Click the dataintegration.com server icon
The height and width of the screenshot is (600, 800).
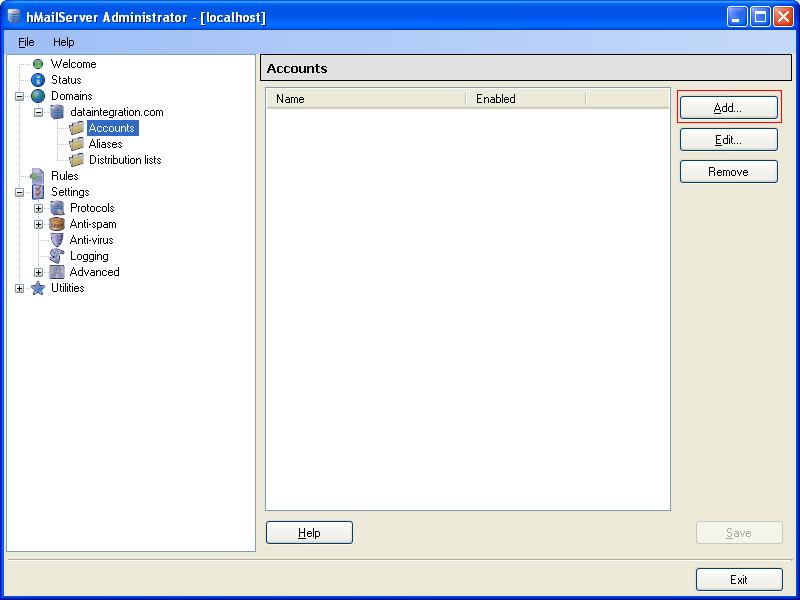pos(57,112)
